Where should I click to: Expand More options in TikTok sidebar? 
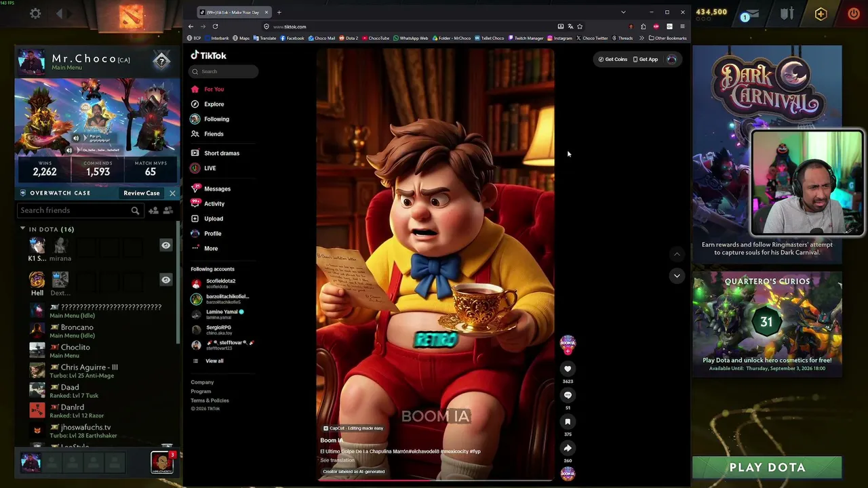pos(203,248)
